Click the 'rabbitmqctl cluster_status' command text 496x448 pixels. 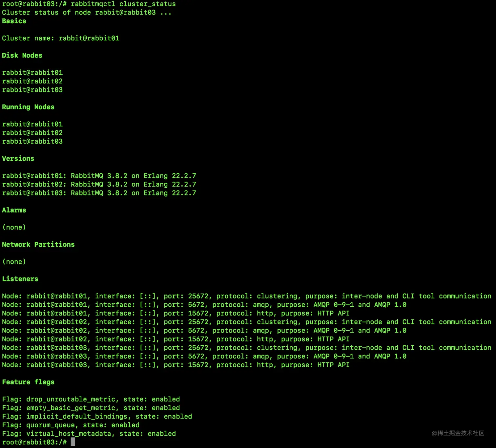(x=123, y=4)
